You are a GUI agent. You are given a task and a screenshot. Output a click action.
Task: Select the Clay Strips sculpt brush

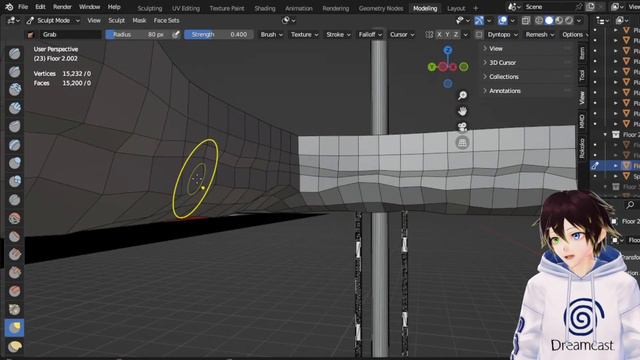[x=14, y=108]
